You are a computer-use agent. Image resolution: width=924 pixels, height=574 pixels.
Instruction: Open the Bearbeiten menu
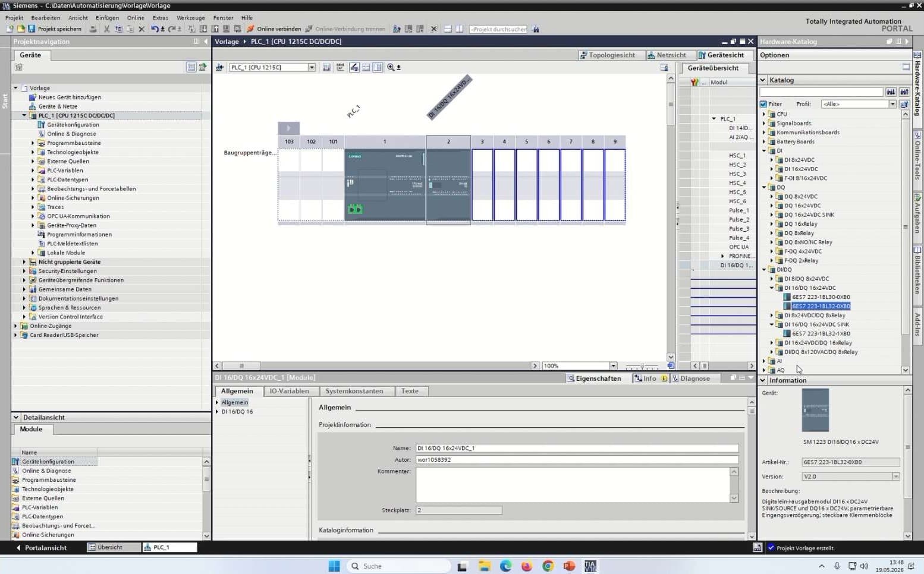click(46, 18)
